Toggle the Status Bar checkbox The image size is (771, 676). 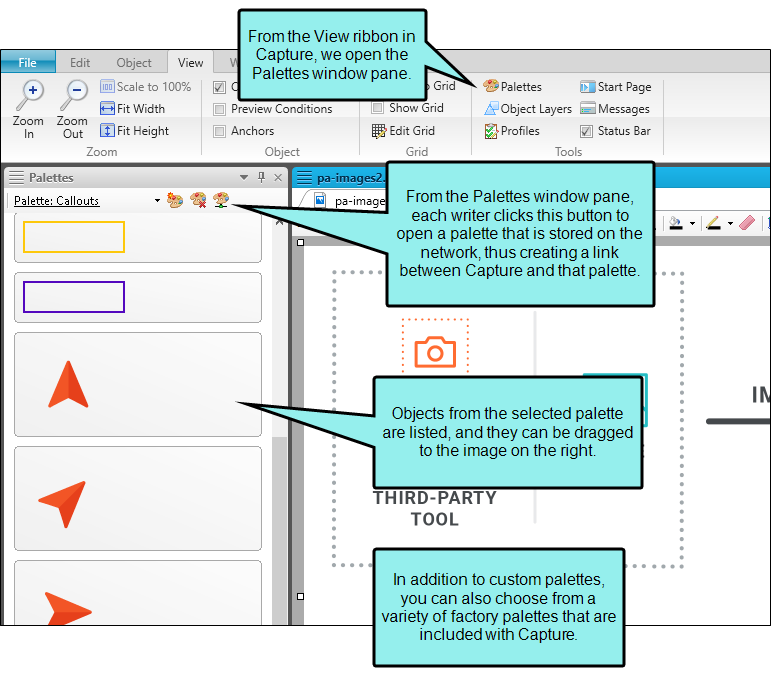pyautogui.click(x=586, y=131)
